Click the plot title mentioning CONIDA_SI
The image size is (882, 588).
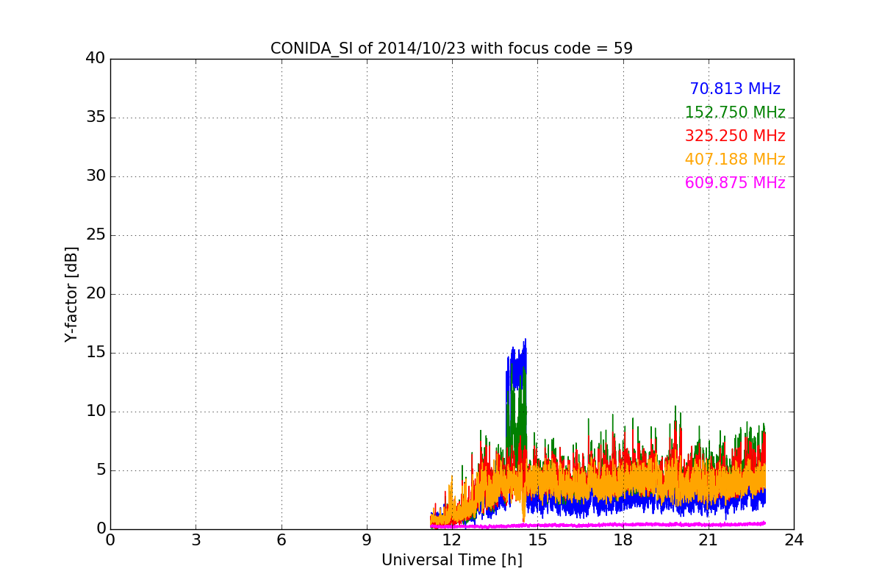[x=451, y=49]
